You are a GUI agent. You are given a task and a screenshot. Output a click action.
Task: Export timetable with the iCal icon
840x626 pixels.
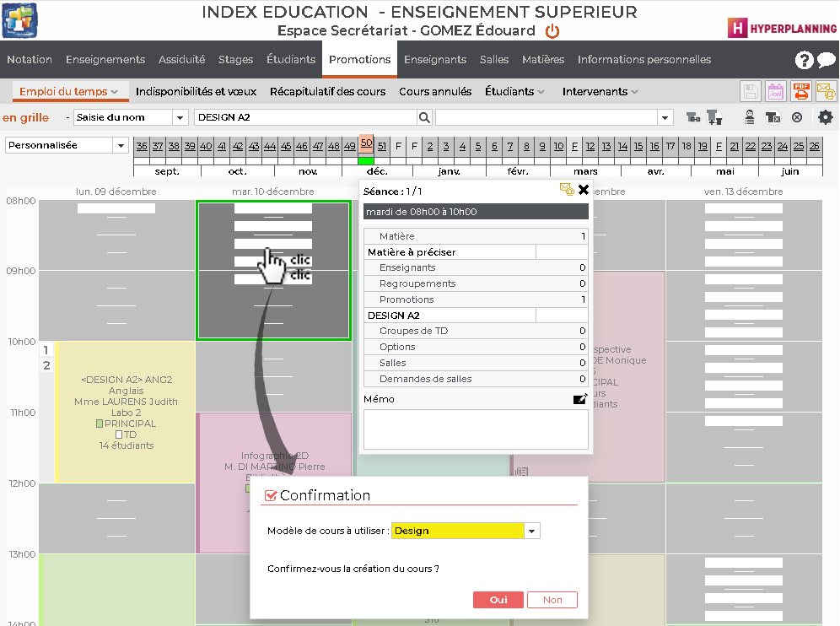coord(776,92)
